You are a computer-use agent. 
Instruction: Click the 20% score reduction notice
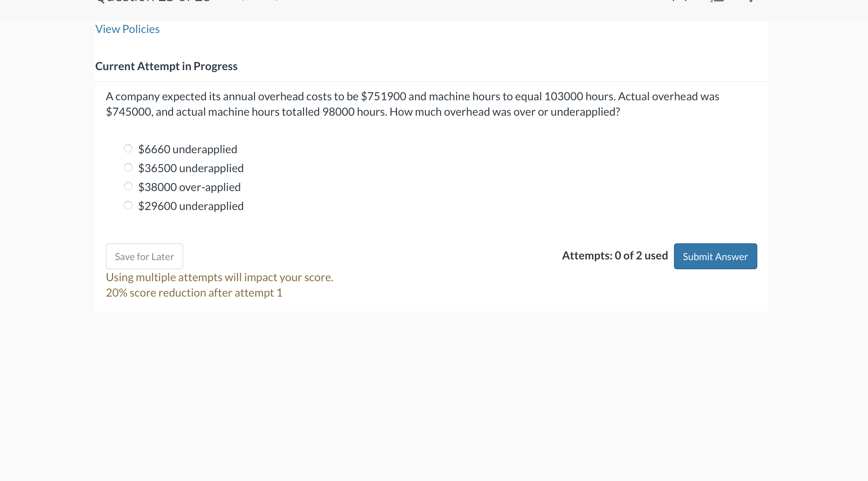click(x=194, y=292)
